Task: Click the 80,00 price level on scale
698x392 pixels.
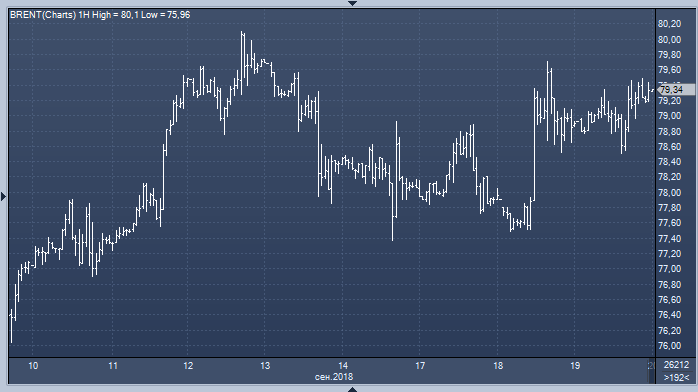Action: [x=670, y=40]
